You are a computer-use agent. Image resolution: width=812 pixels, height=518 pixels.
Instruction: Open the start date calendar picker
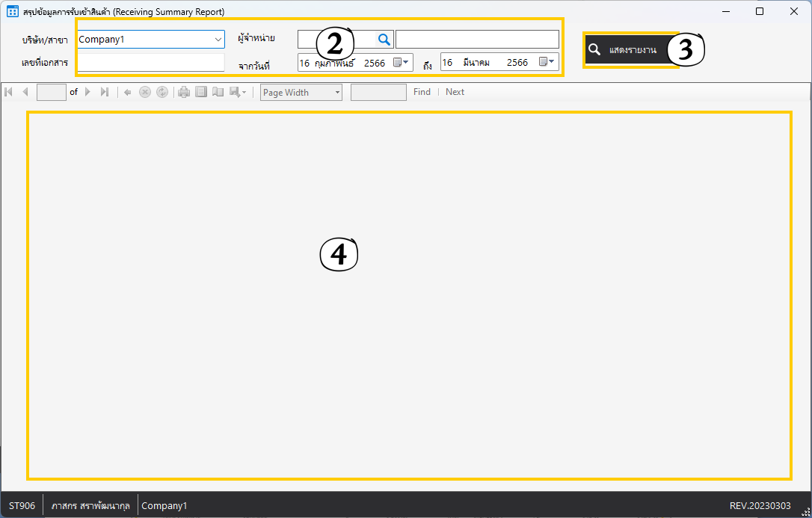401,62
